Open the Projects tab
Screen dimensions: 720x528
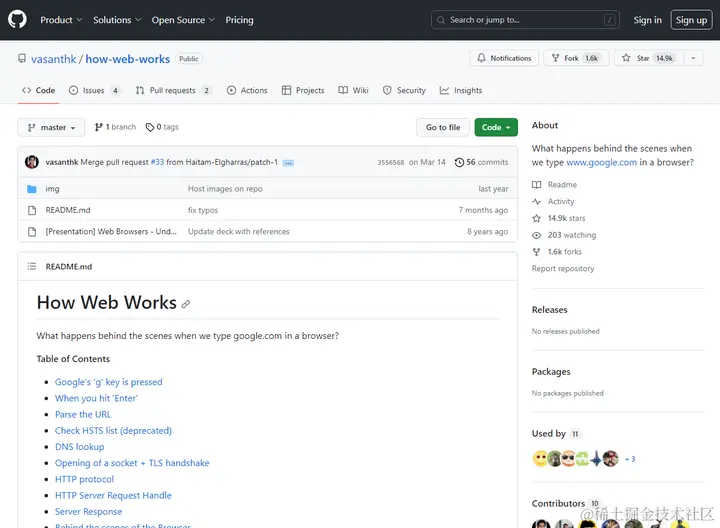(x=303, y=90)
